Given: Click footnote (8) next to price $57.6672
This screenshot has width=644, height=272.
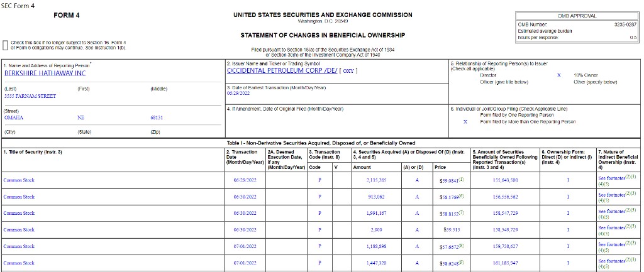Looking at the screenshot, I should pyautogui.click(x=461, y=246).
